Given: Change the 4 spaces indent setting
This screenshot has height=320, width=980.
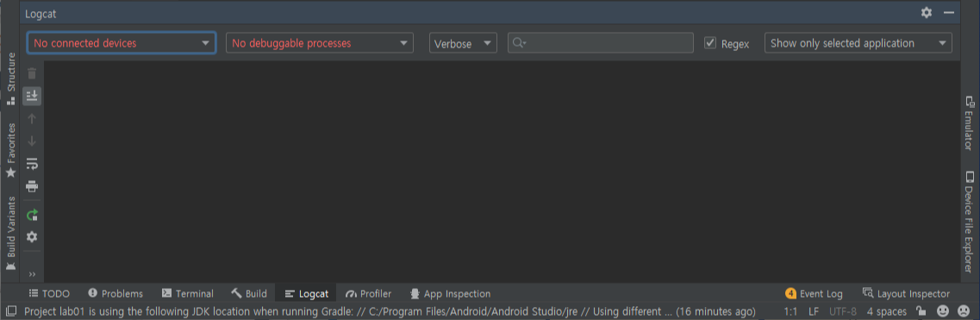Looking at the screenshot, I should (x=886, y=311).
